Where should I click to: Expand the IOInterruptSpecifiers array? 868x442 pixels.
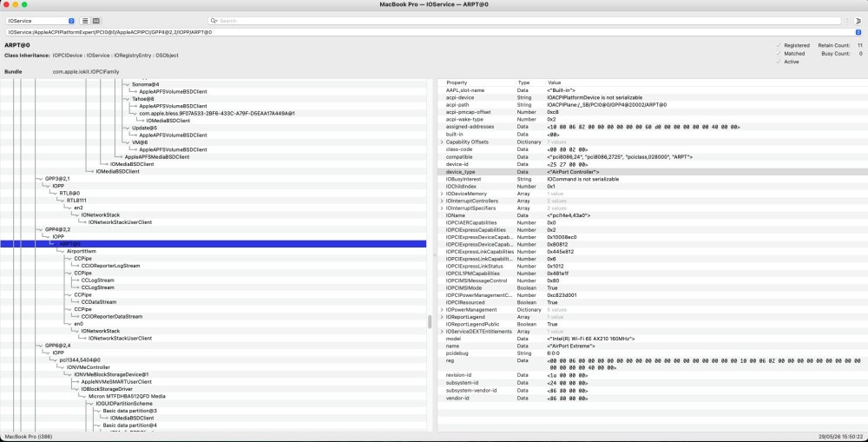(x=442, y=208)
